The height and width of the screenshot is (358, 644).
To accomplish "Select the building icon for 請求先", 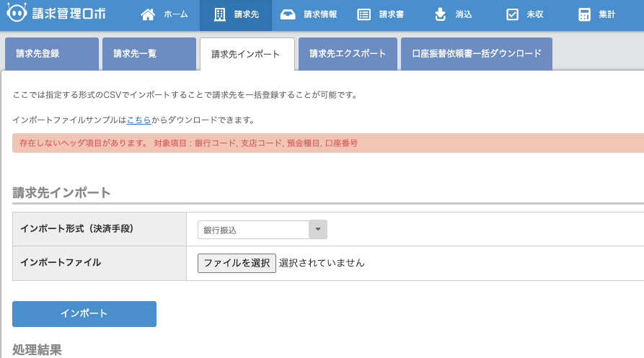I will click(220, 14).
